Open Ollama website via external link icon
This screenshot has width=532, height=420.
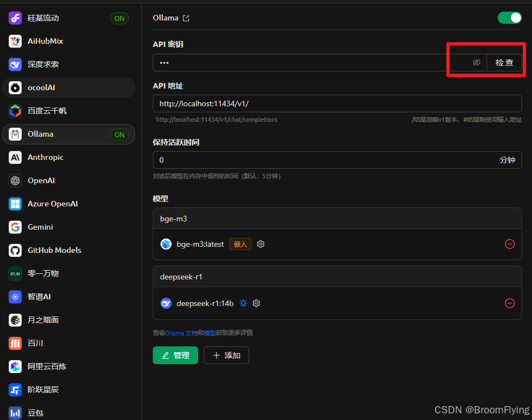click(x=186, y=18)
